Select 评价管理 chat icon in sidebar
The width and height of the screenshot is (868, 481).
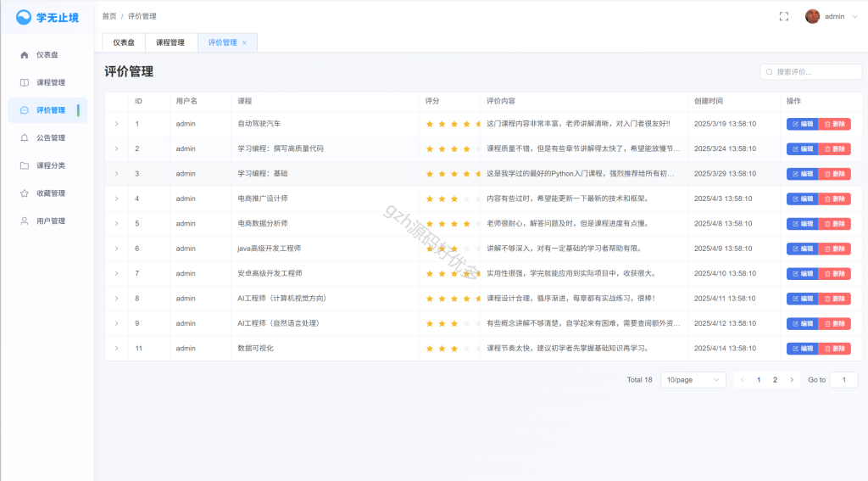click(x=25, y=110)
